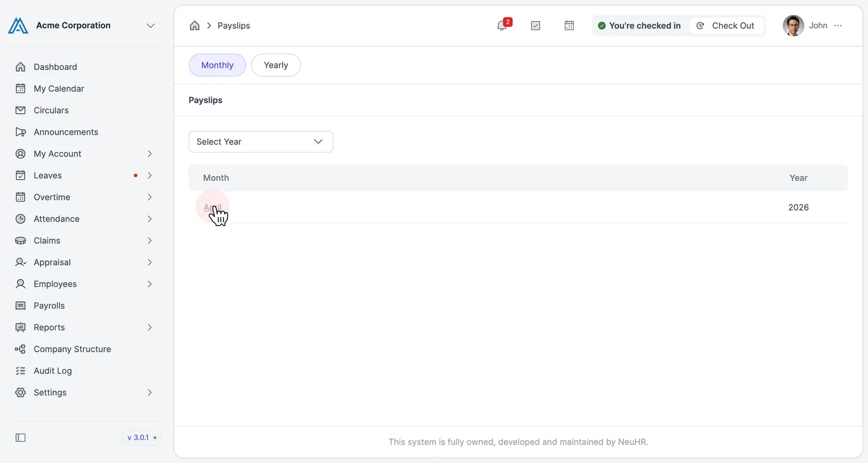The image size is (868, 463).
Task: Open the calendar icon in header
Action: coord(569,25)
